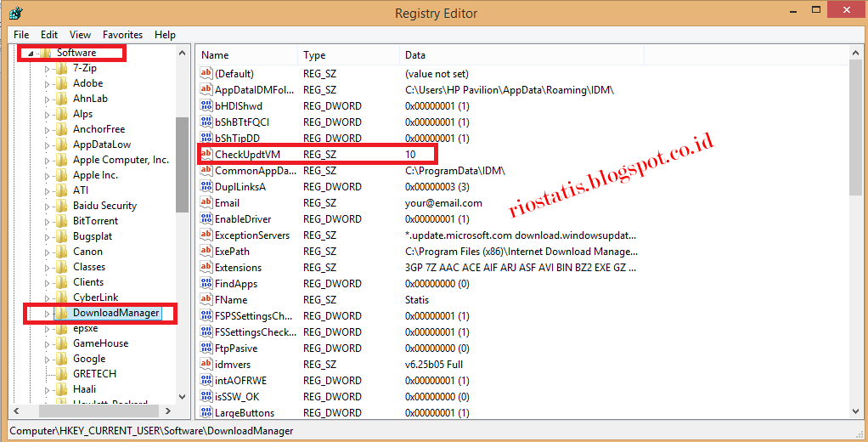Select the CyberLink folder icon
The height and width of the screenshot is (442, 868).
62,297
